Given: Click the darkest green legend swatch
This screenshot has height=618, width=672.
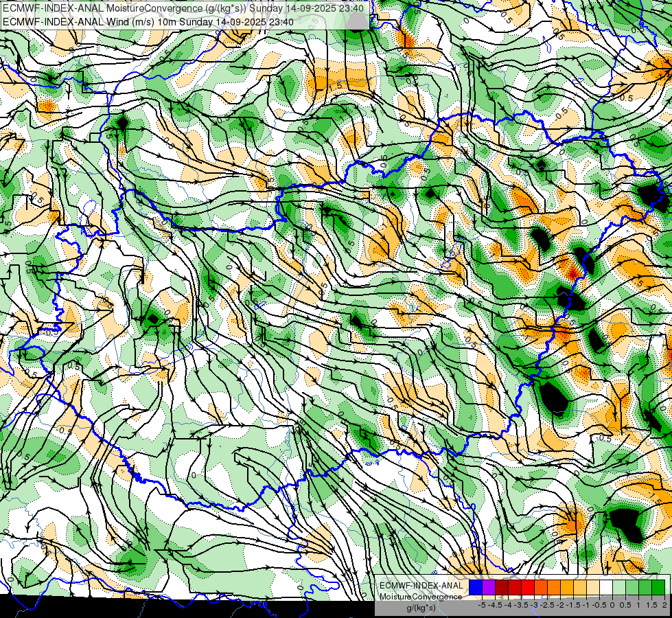Looking at the screenshot, I should [x=658, y=587].
